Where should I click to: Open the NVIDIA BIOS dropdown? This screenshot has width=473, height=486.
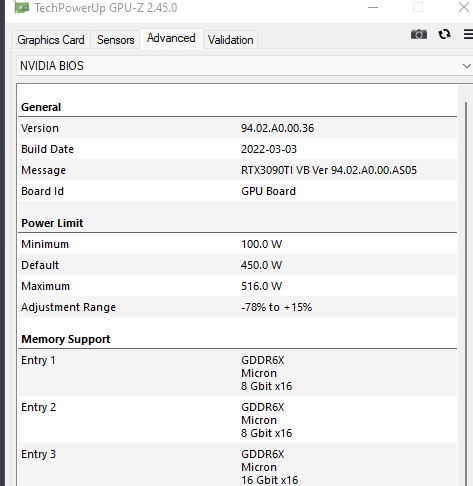[245, 66]
